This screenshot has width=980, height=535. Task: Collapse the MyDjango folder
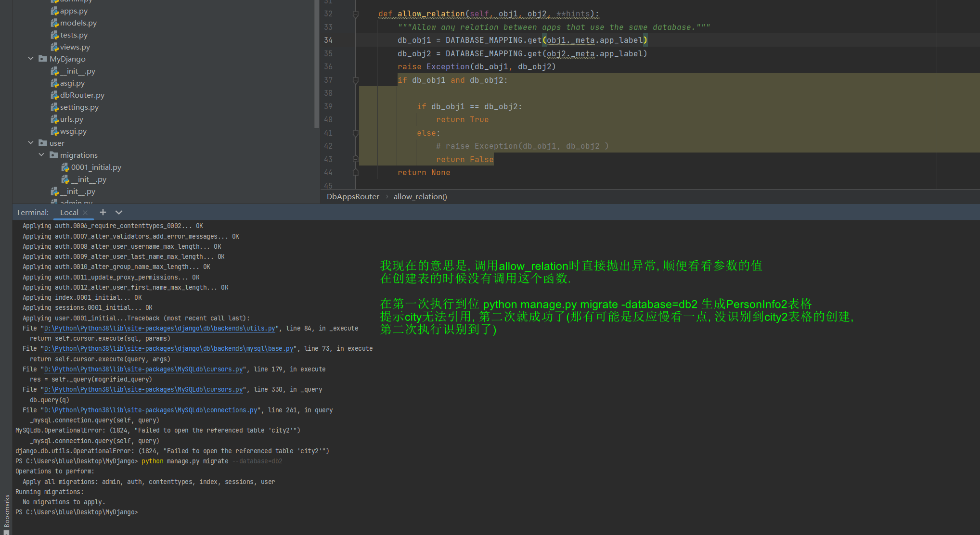[31, 59]
